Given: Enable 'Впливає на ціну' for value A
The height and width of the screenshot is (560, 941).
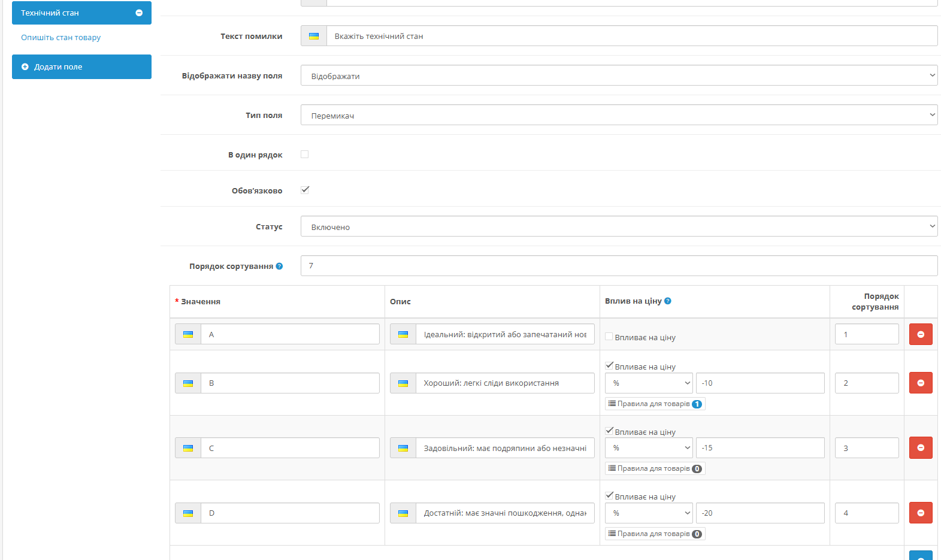Looking at the screenshot, I should pos(609,337).
